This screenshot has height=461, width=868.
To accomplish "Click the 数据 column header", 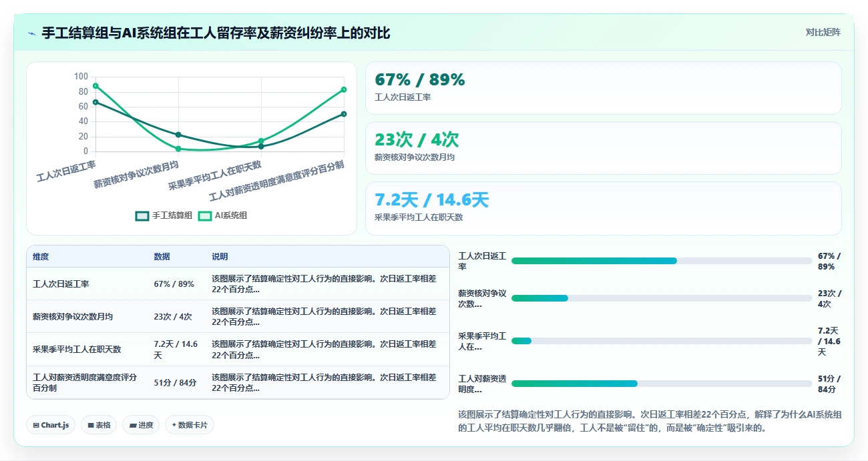I will coord(162,257).
